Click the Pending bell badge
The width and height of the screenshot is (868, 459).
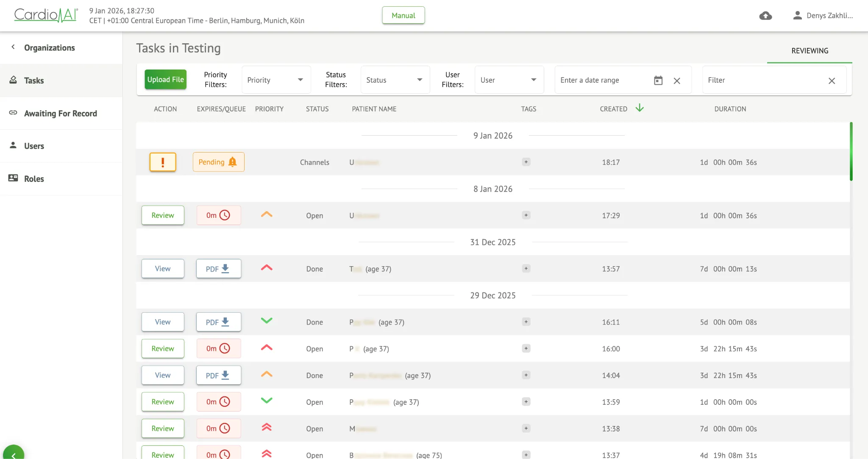219,162
